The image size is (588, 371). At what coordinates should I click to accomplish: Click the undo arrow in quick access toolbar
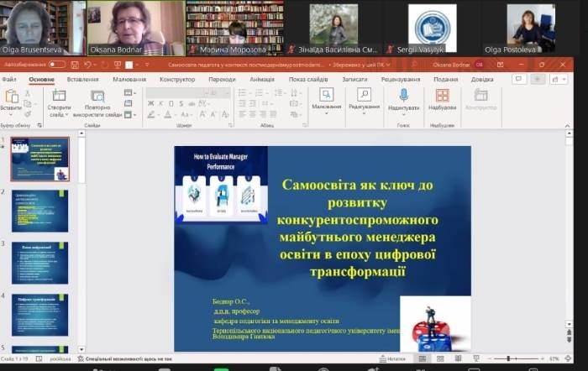point(87,64)
